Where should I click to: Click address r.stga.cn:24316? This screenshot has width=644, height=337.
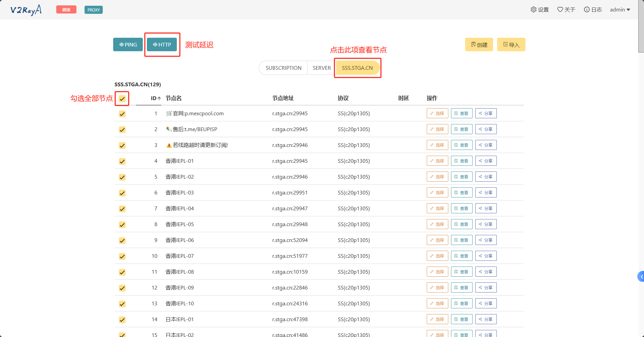pyautogui.click(x=290, y=303)
